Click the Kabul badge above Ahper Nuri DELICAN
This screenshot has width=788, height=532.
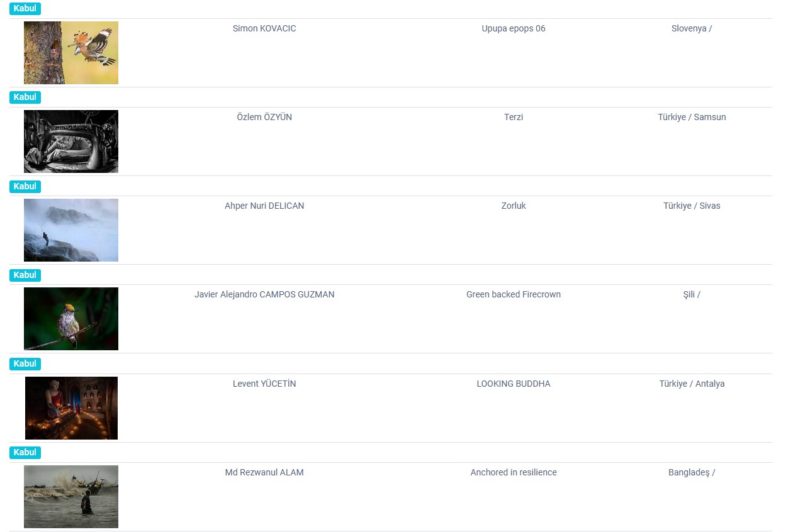coord(25,187)
